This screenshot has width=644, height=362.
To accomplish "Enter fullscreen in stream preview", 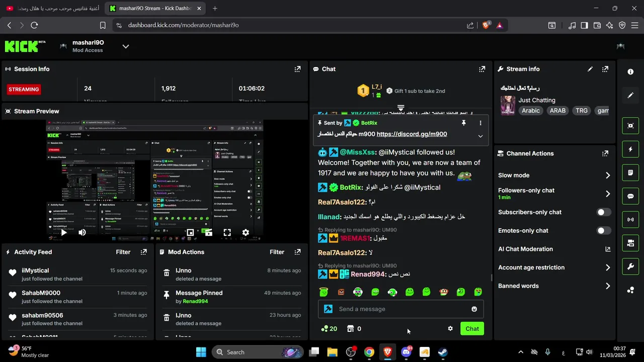I will [x=227, y=232].
